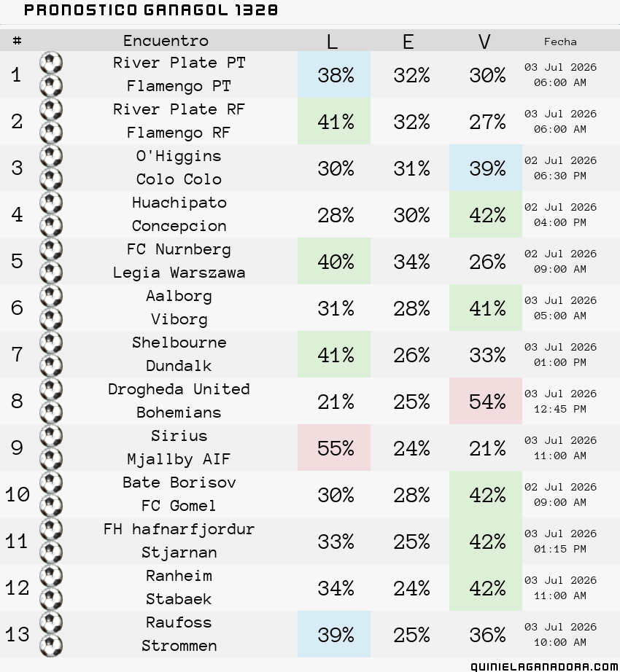Click the green 42% cell for Stabaek
620x672 pixels.
point(486,587)
